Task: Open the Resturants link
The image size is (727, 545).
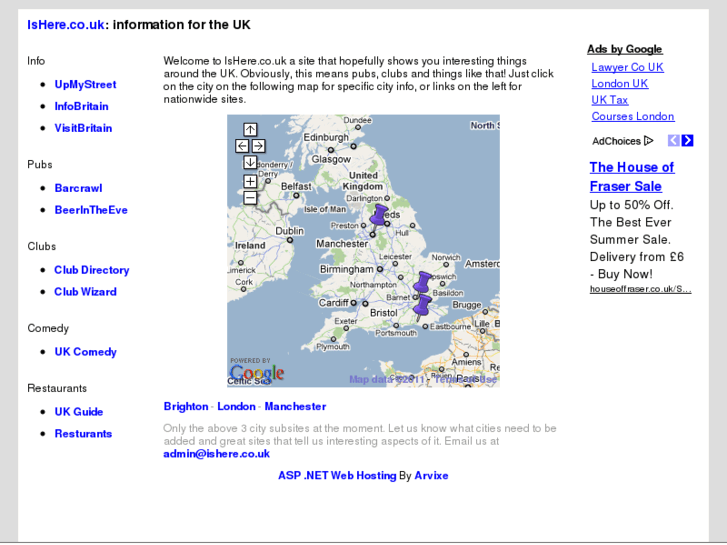Action: click(x=83, y=433)
